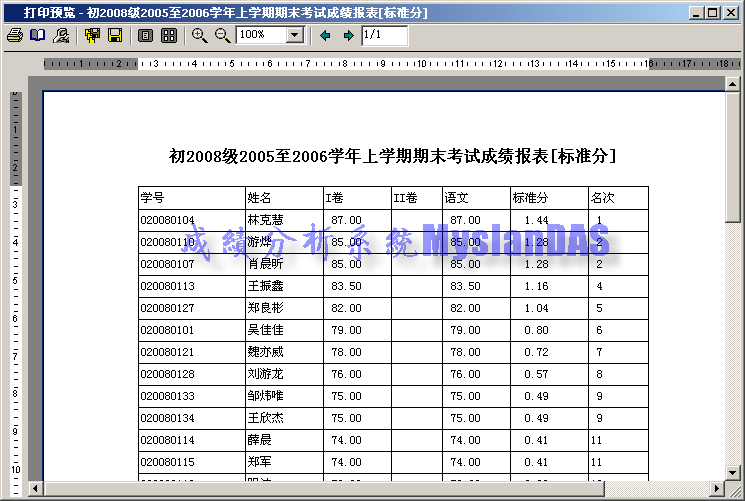Click the magnifier search icon beside the book
This screenshot has width=745, height=501.
pos(61,36)
